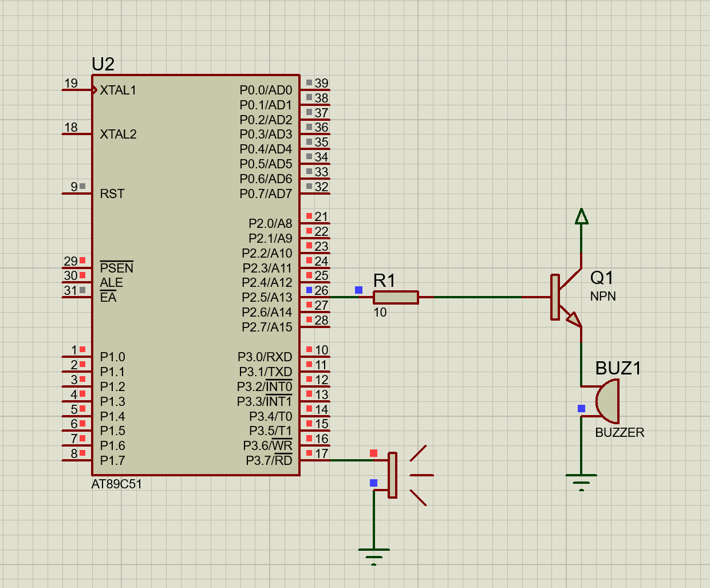Click the P1.7 pin label
The width and height of the screenshot is (710, 588).
[113, 461]
